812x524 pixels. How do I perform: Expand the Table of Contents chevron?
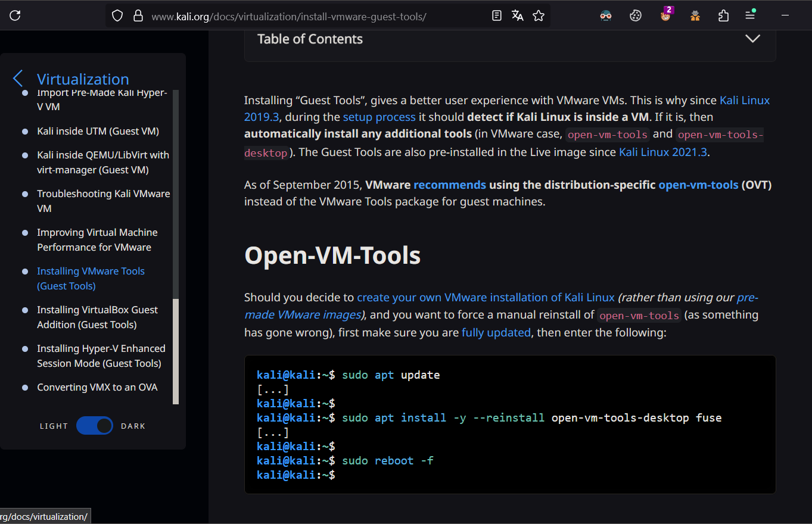(x=752, y=39)
